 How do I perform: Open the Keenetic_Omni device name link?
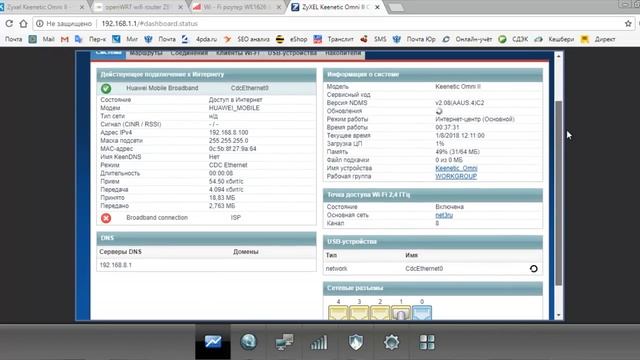tap(456, 168)
